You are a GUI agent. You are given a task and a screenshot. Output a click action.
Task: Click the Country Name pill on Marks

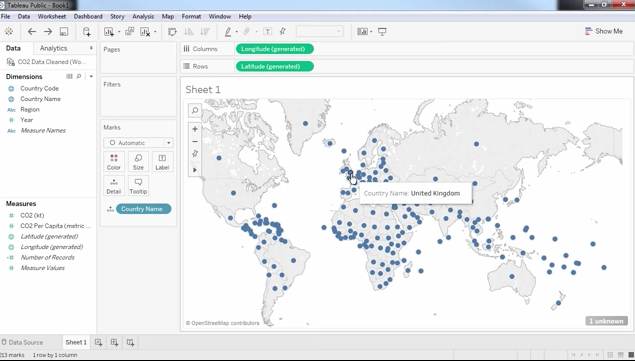pyautogui.click(x=143, y=209)
